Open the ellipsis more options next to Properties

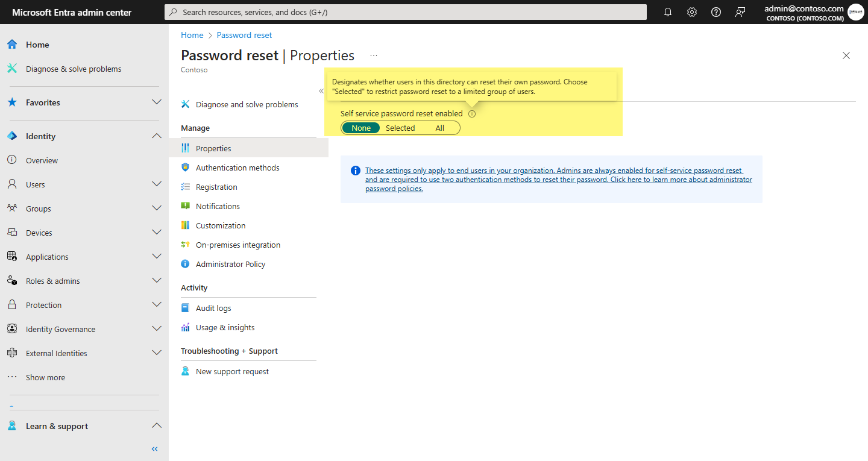point(374,55)
